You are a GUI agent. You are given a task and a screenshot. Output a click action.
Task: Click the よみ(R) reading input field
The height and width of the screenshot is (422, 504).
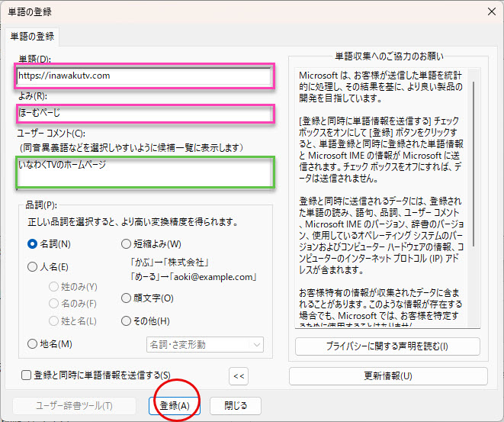pos(145,113)
